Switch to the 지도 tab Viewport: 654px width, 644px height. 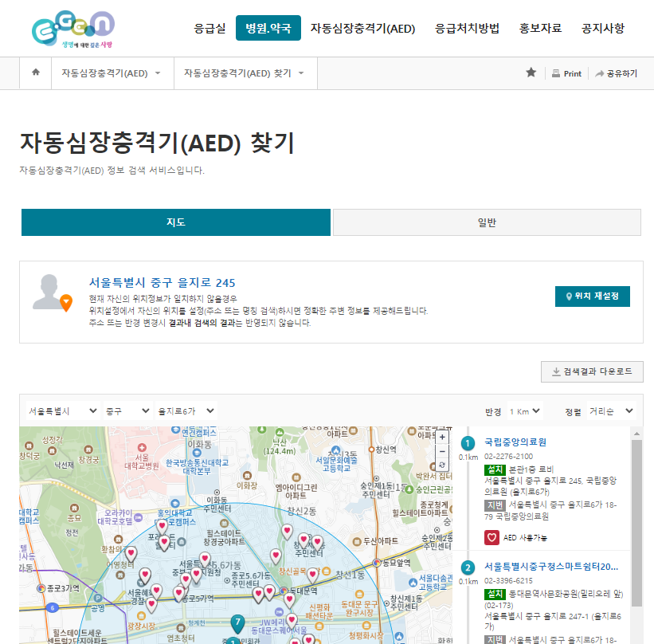pyautogui.click(x=176, y=222)
